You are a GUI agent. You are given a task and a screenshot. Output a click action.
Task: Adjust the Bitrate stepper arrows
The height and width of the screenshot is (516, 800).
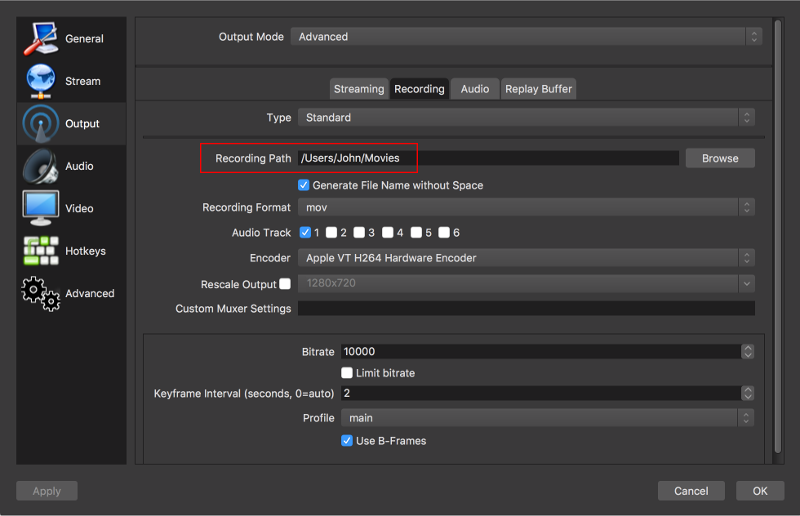tap(747, 352)
